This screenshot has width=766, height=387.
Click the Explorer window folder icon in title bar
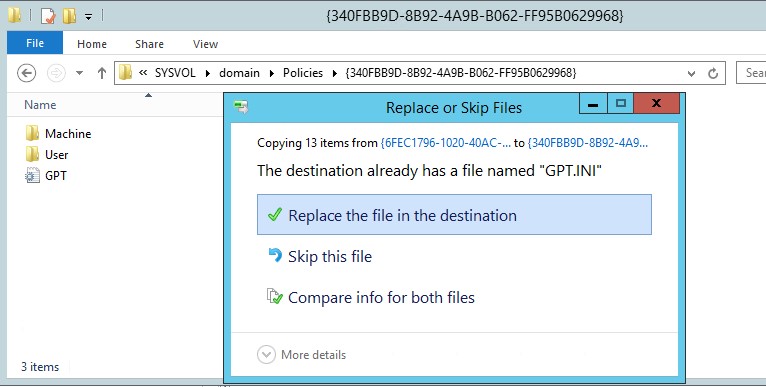pos(14,15)
